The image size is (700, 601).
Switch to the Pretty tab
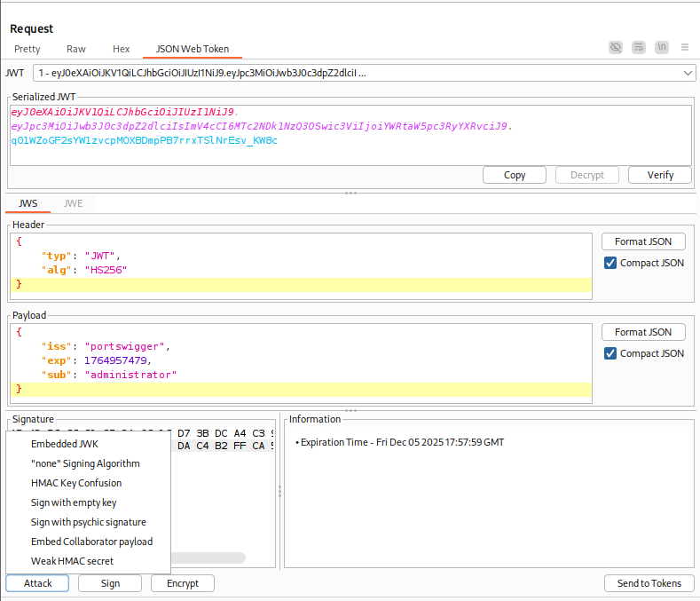point(28,49)
